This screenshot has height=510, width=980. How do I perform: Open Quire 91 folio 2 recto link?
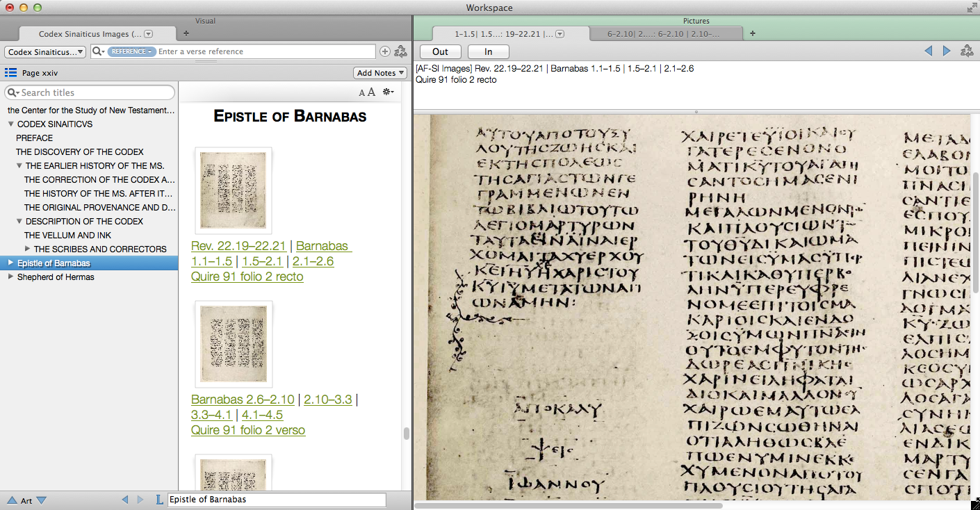click(247, 277)
